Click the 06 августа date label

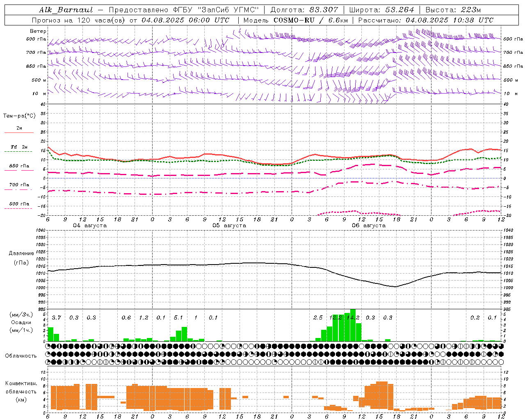coord(369,226)
